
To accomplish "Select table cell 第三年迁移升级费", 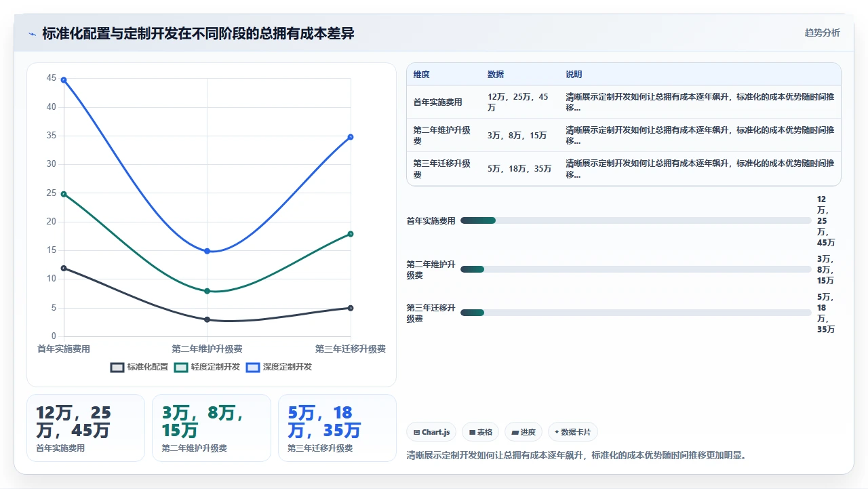I will point(443,169).
